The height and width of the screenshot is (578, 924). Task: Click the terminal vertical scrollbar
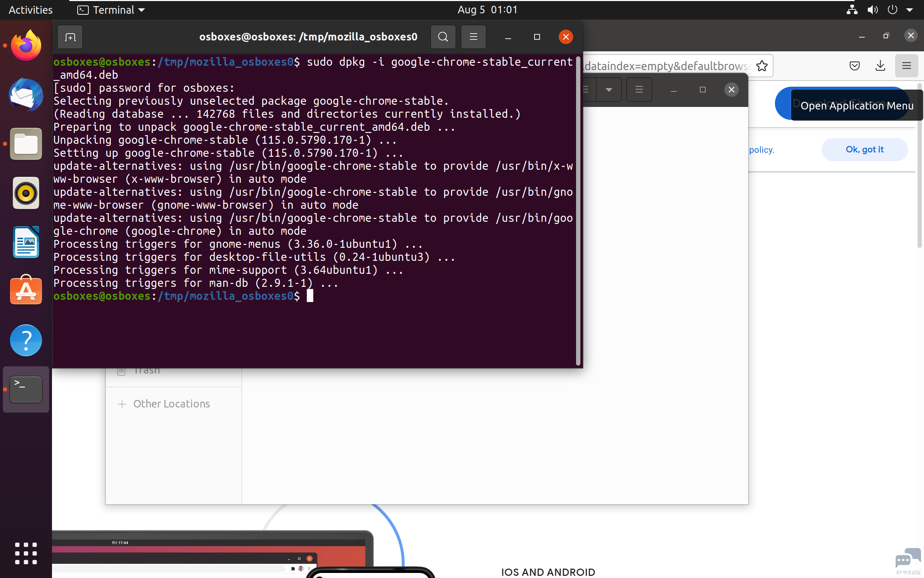tap(578, 211)
